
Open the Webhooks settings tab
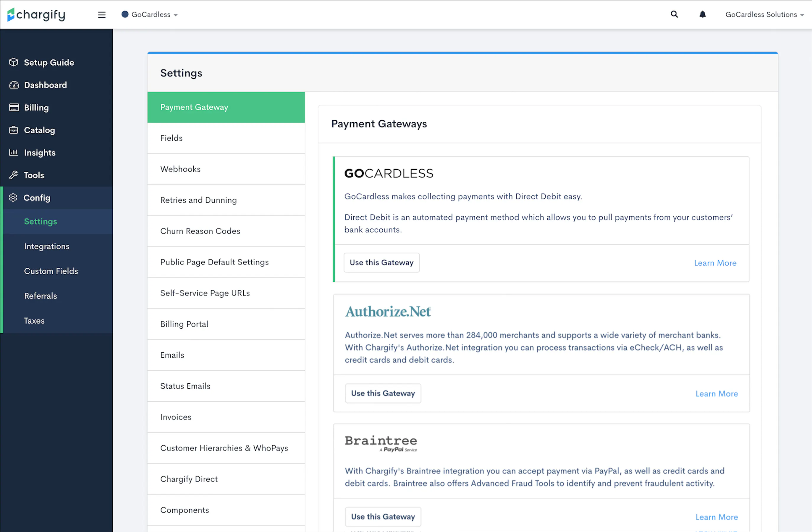click(180, 169)
